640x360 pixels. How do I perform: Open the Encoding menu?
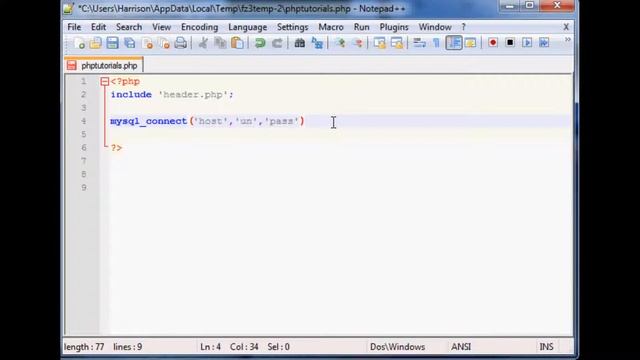click(x=200, y=27)
